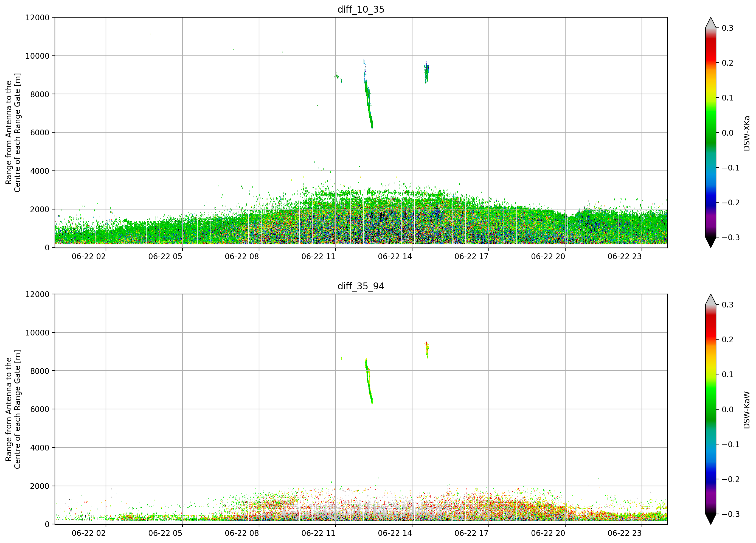Click the −0.3 tick on the DSW-KaW colorbar
Screen dimensions: 756x543
[731, 514]
